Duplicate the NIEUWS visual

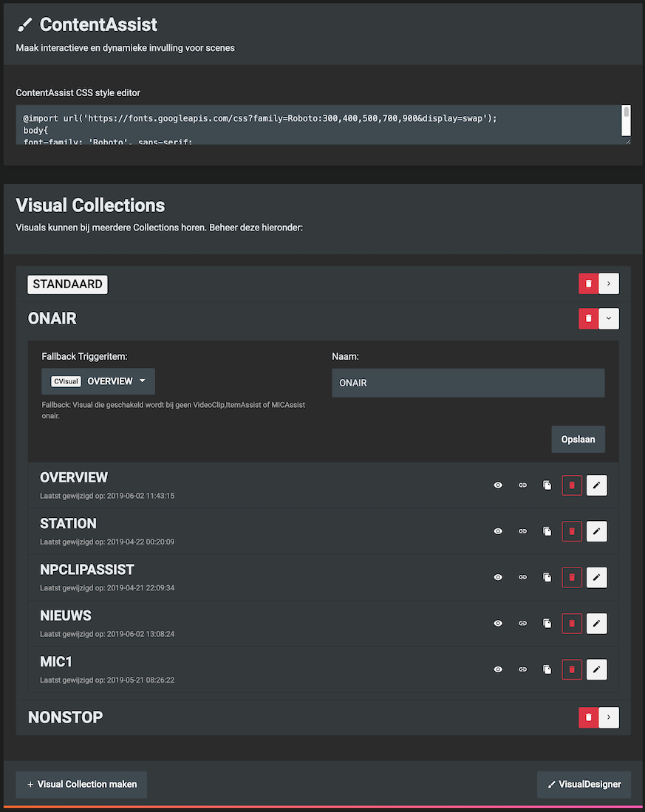click(547, 624)
